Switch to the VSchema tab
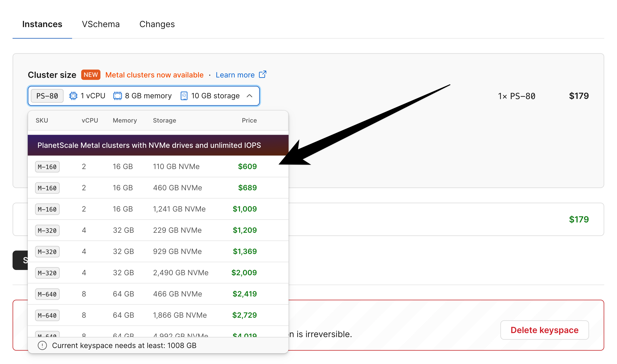The height and width of the screenshot is (364, 617). tap(101, 24)
